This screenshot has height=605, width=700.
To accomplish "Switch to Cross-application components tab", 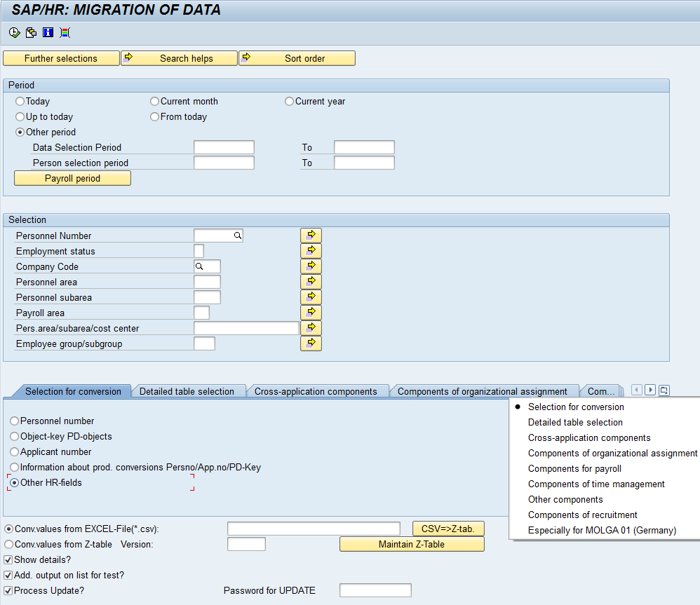I will pyautogui.click(x=316, y=391).
